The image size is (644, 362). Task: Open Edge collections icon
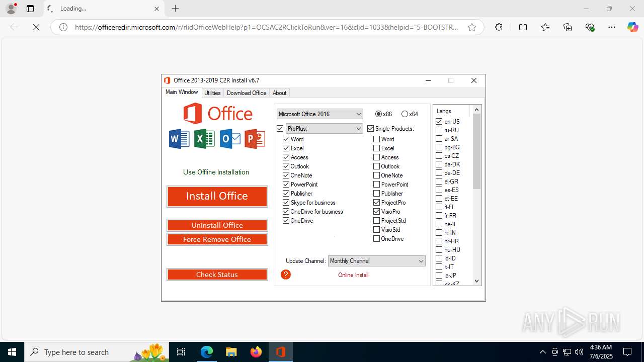[568, 27]
